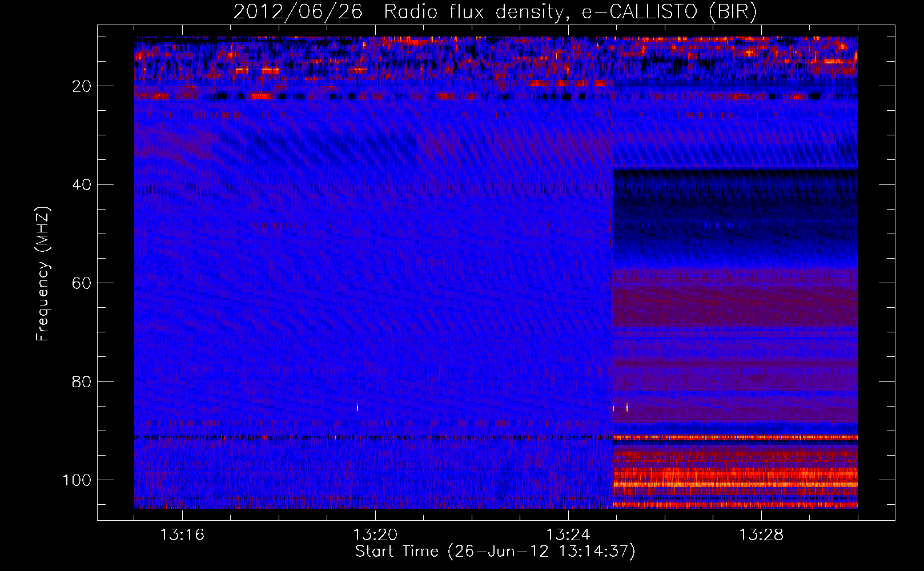Click the '80' frequency tick label
This screenshot has height=571, width=924.
click(x=82, y=381)
